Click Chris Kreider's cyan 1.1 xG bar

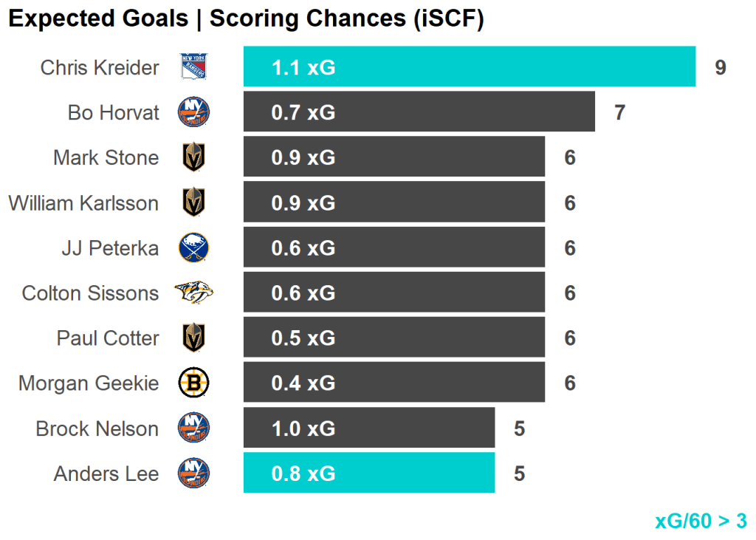pyautogui.click(x=469, y=67)
